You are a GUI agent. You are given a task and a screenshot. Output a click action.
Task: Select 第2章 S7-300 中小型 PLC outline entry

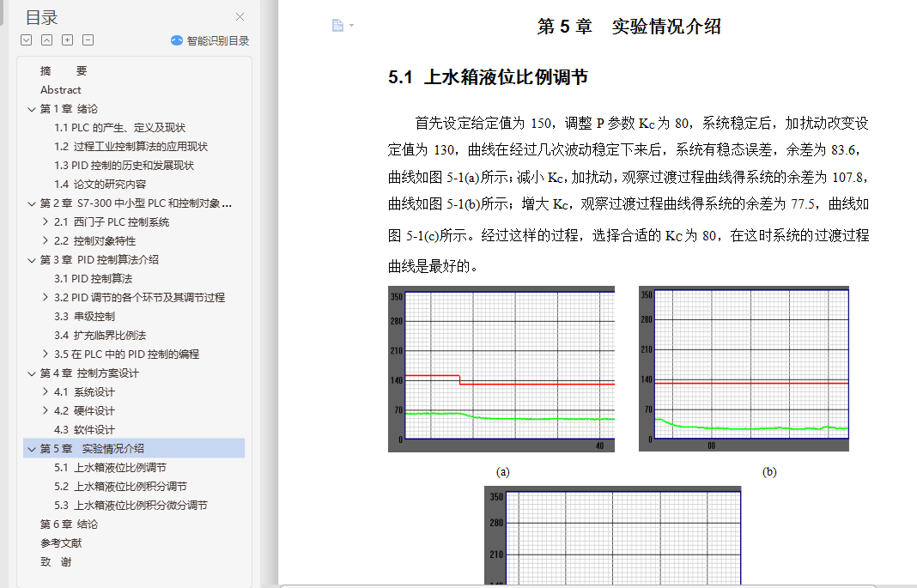[137, 203]
